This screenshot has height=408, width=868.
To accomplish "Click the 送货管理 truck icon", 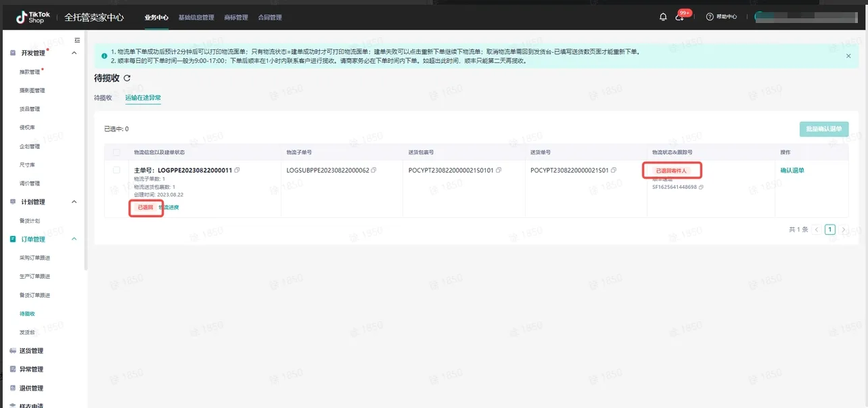I will (14, 350).
